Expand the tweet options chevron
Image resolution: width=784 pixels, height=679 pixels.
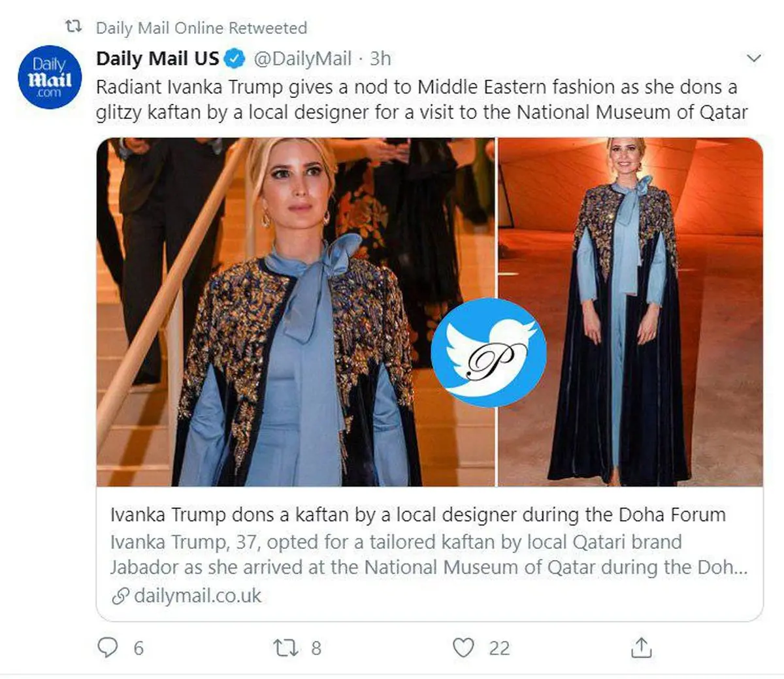[x=754, y=59]
